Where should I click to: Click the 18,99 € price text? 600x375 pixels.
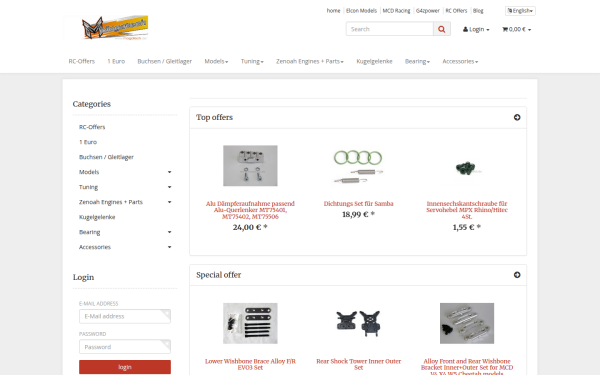pos(358,215)
